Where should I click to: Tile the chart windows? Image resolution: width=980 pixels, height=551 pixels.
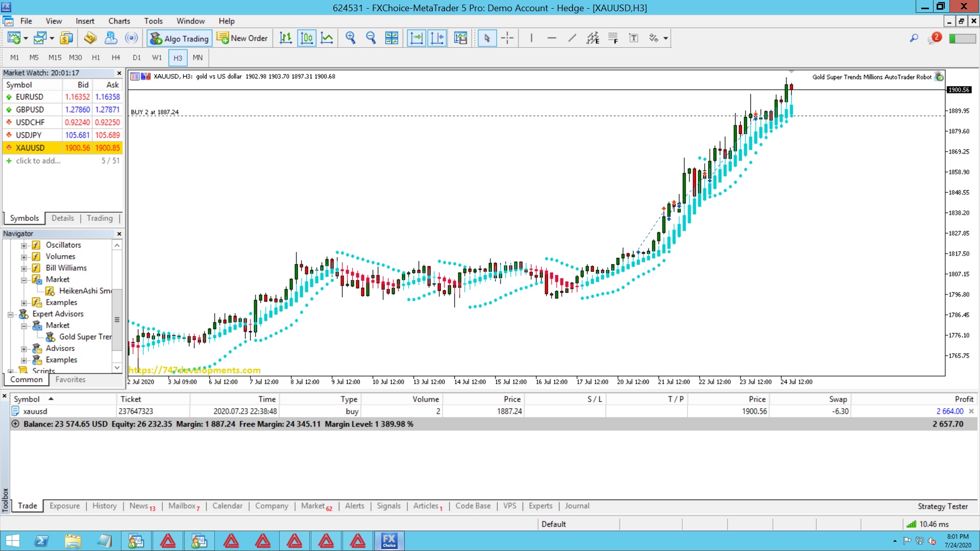pyautogui.click(x=391, y=38)
